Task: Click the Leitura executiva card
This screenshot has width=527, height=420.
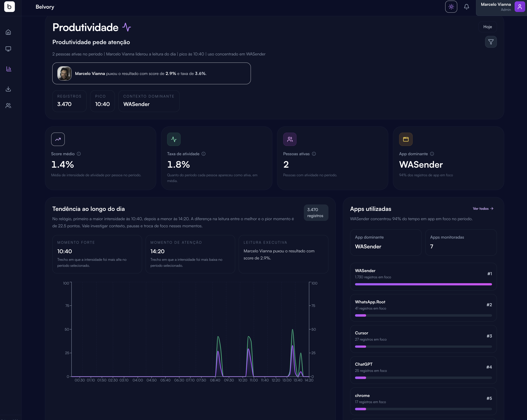Action: click(283, 254)
